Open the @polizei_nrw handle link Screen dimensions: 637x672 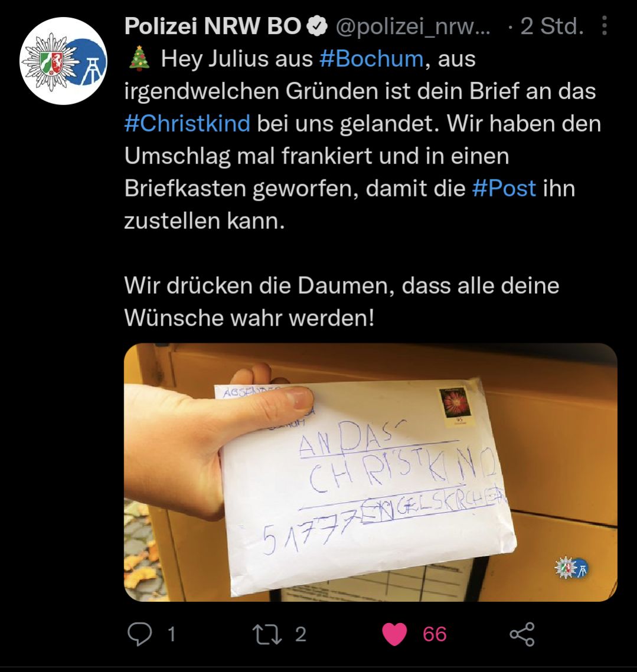[413, 27]
